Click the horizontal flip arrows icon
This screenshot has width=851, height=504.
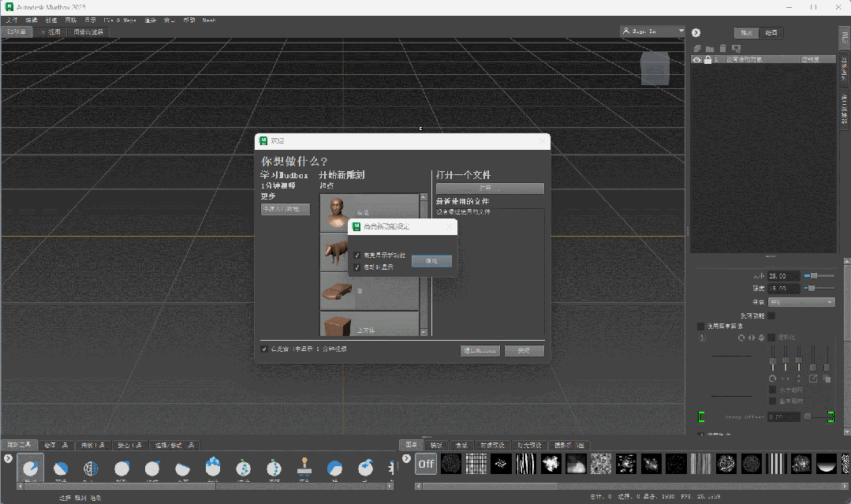[752, 338]
